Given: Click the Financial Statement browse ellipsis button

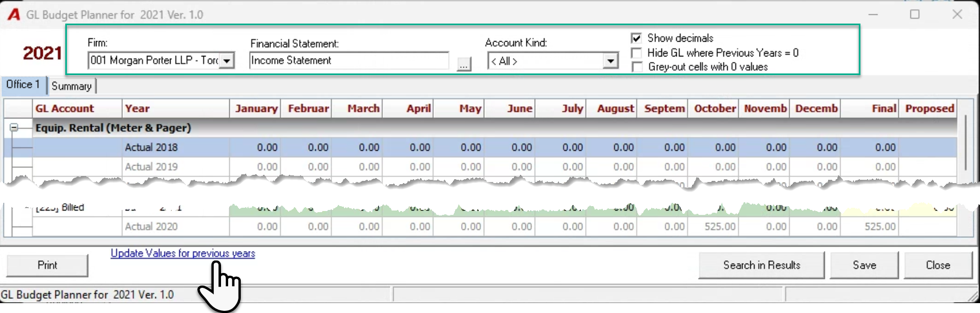Looking at the screenshot, I should coord(464,65).
